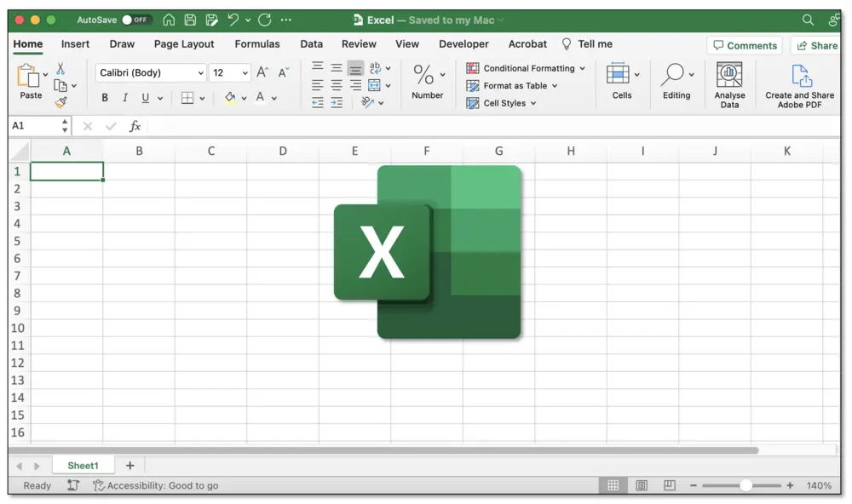852x504 pixels.
Task: Click the Increase Font Size icon
Action: click(x=262, y=71)
